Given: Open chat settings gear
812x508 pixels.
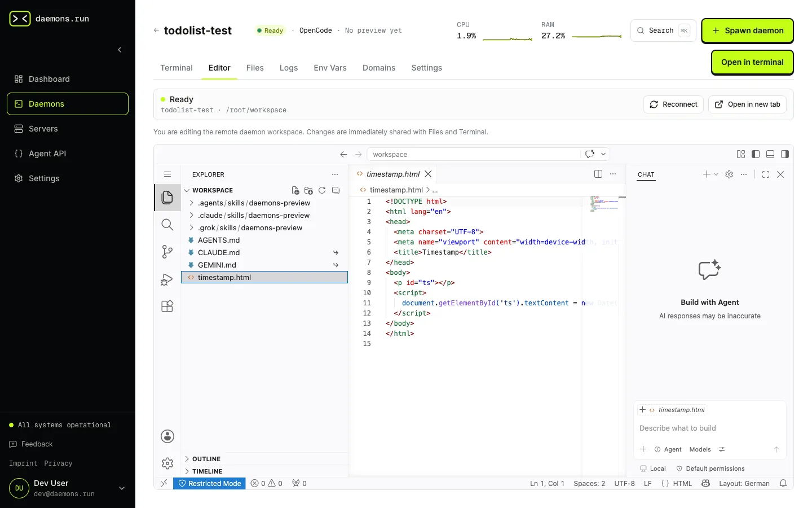Looking at the screenshot, I should (729, 174).
